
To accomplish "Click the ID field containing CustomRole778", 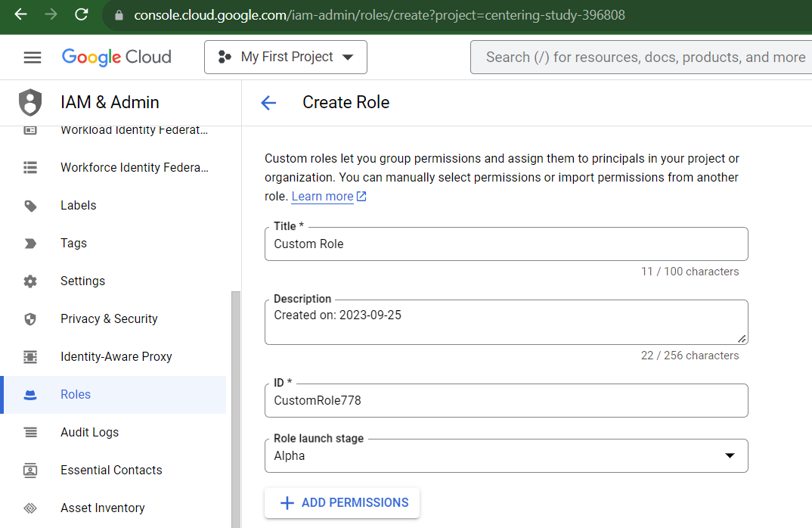I will (x=506, y=401).
